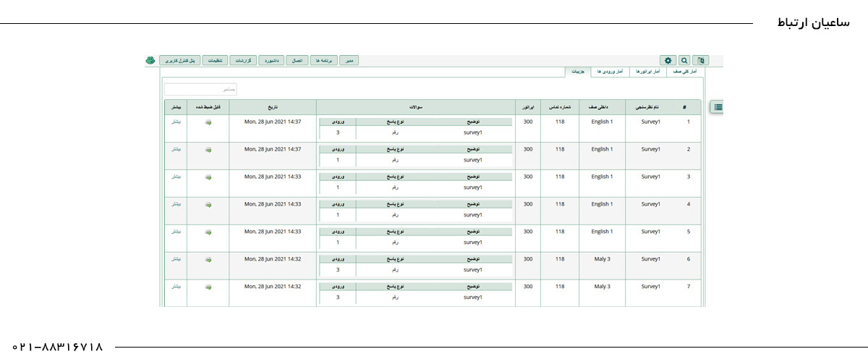Open the پنل کنترل کاربری menu
This screenshot has width=868, height=362.
click(x=179, y=61)
